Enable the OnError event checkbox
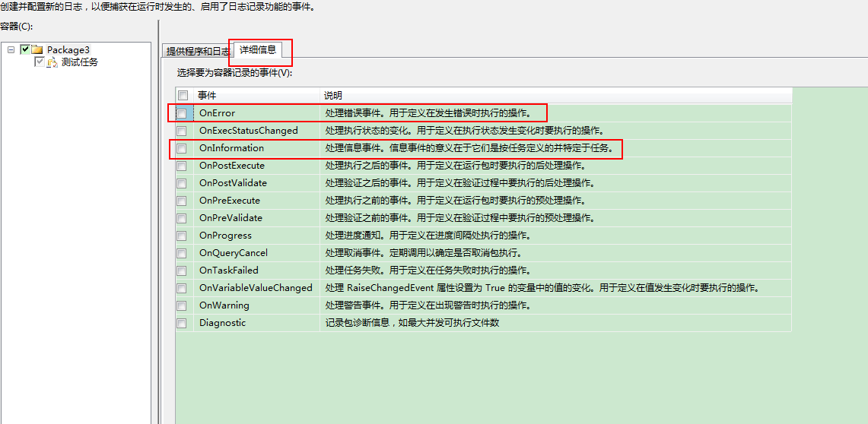868x424 pixels. point(181,113)
